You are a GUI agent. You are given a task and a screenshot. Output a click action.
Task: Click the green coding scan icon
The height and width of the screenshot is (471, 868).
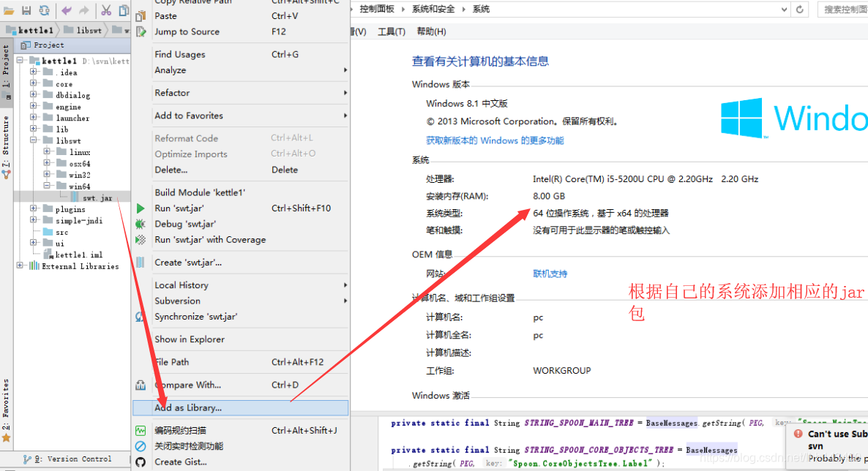point(141,430)
